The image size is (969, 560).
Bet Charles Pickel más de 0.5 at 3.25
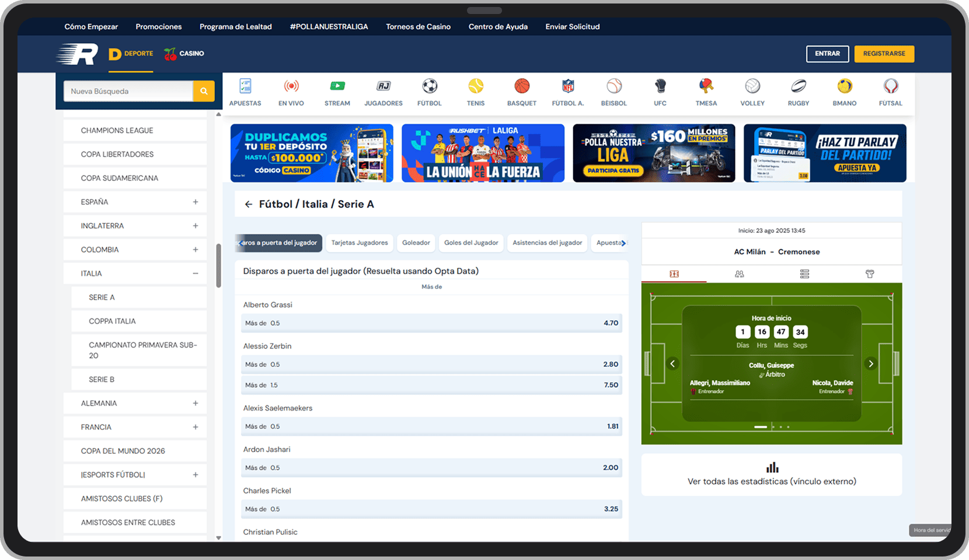431,509
